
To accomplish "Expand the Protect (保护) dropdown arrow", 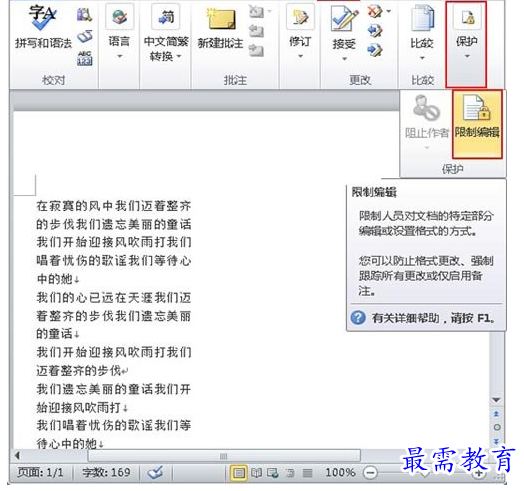I will click(x=467, y=56).
